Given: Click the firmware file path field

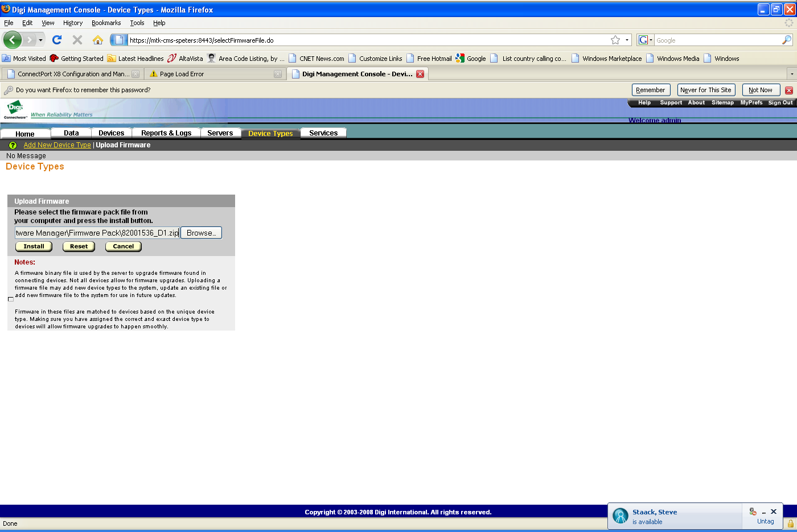Looking at the screenshot, I should [x=97, y=233].
